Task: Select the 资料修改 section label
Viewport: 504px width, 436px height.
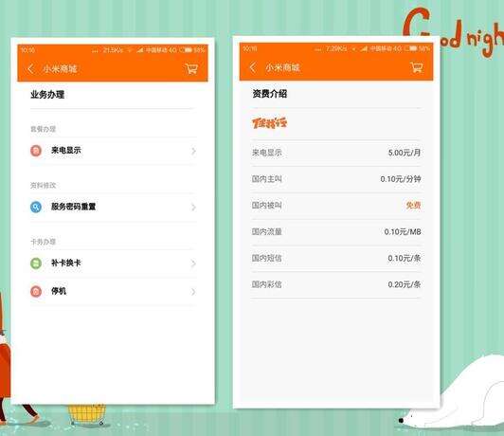Action: 43,185
